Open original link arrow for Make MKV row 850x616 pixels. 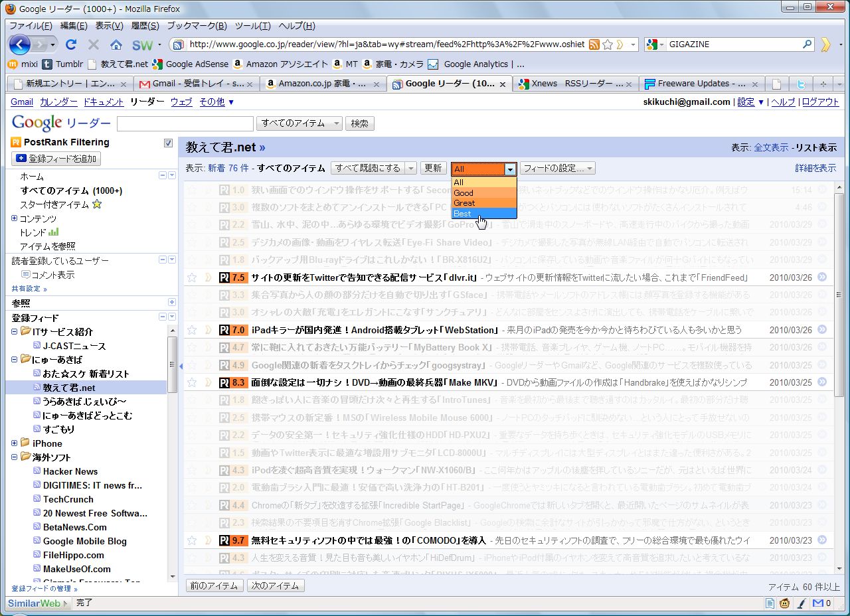[822, 382]
